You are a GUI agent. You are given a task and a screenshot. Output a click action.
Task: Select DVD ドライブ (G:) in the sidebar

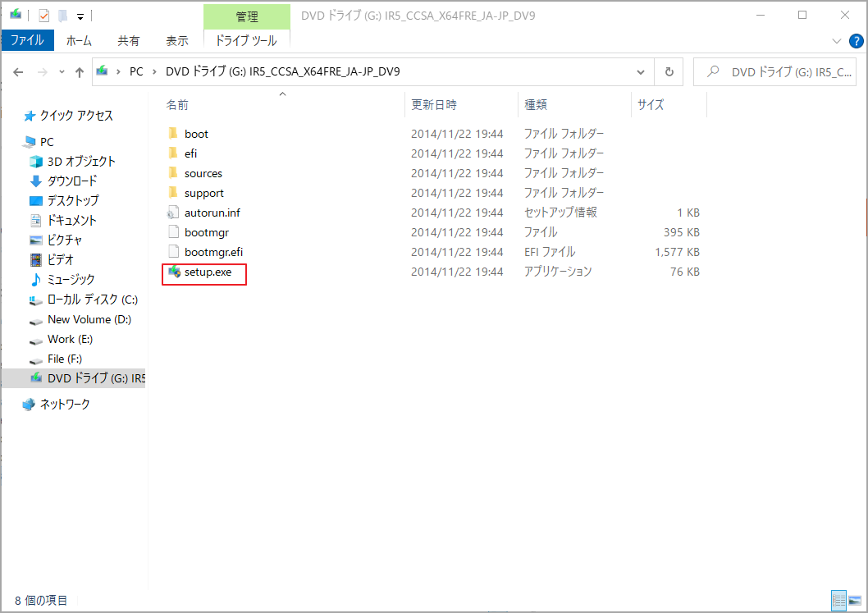[74, 378]
